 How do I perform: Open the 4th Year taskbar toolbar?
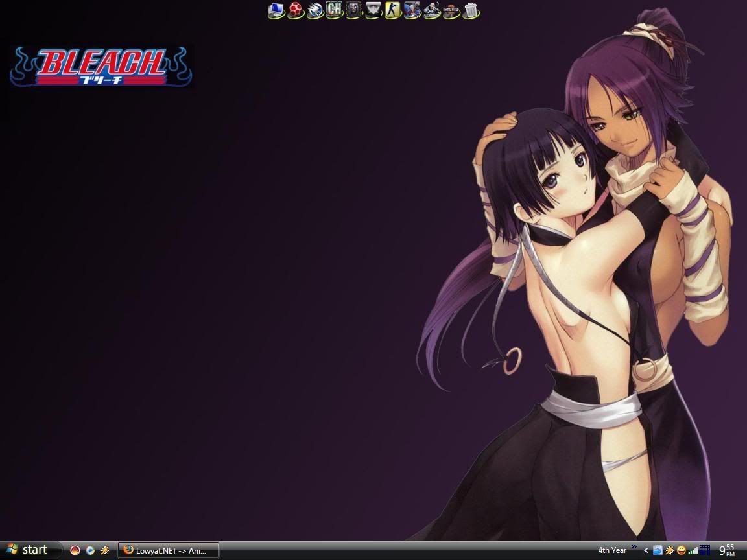[x=611, y=550]
